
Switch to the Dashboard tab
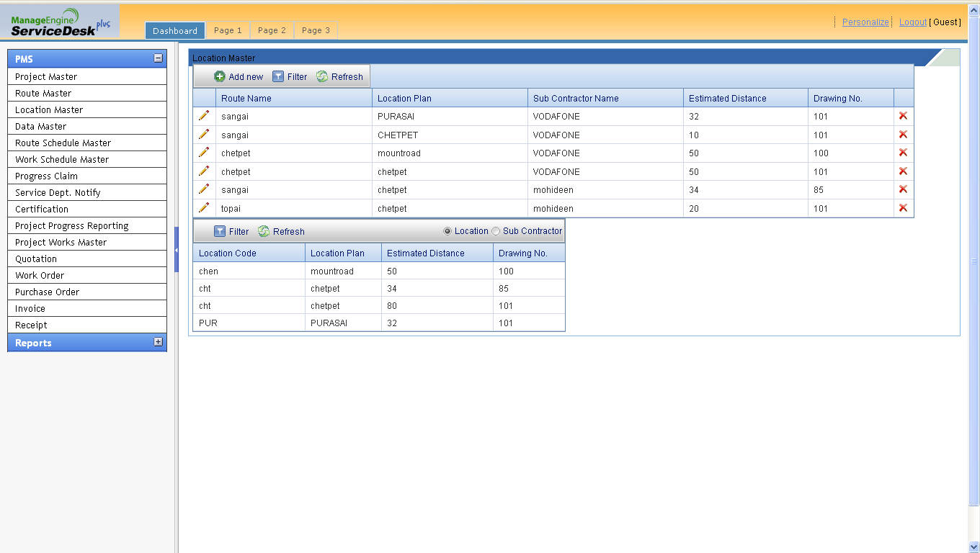pos(175,30)
